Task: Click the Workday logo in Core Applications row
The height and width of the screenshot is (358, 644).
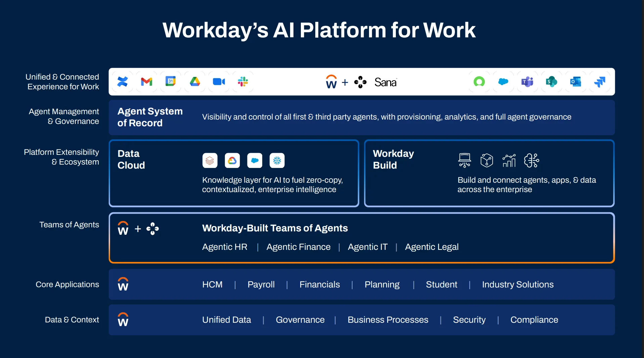Action: pos(123,284)
